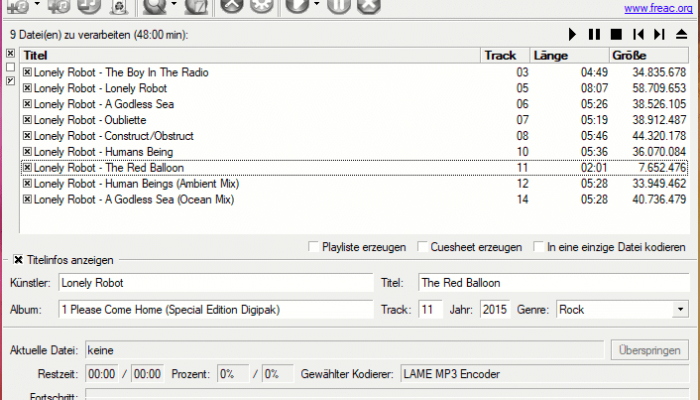Sort joblist by Titel column header

pos(250,55)
